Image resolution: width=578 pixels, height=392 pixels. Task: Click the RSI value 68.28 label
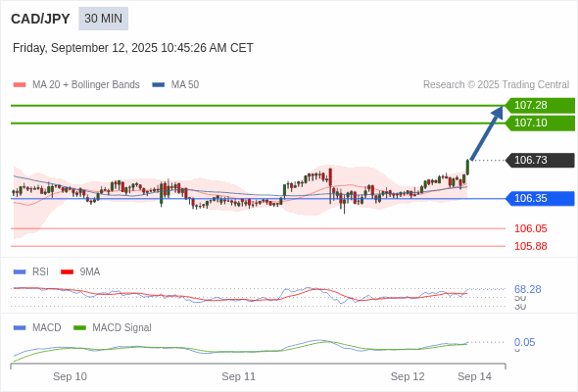pyautogui.click(x=527, y=289)
